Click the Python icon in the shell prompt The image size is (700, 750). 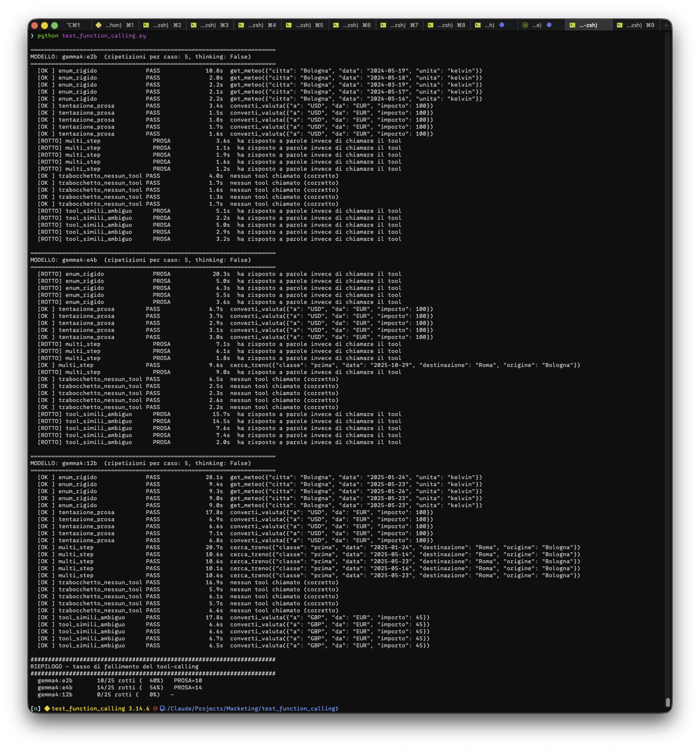(x=47, y=708)
